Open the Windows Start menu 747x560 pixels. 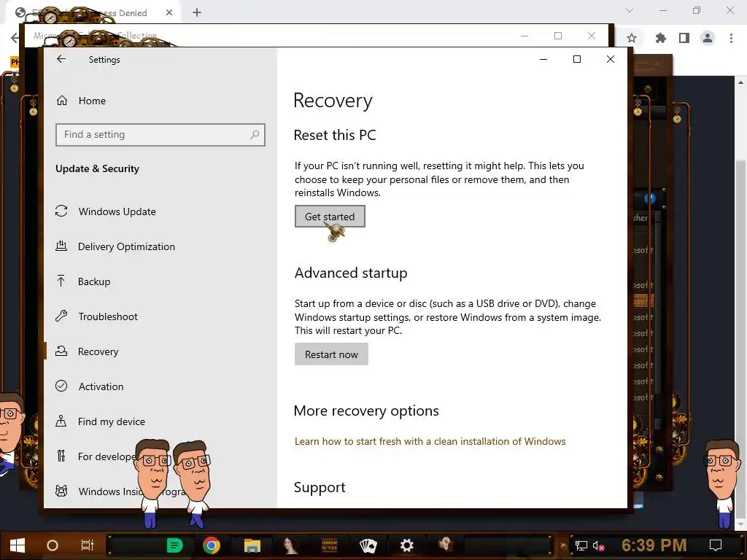point(18,545)
